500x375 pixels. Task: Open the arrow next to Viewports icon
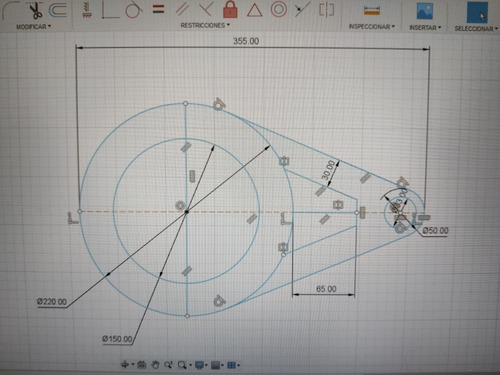[238, 366]
